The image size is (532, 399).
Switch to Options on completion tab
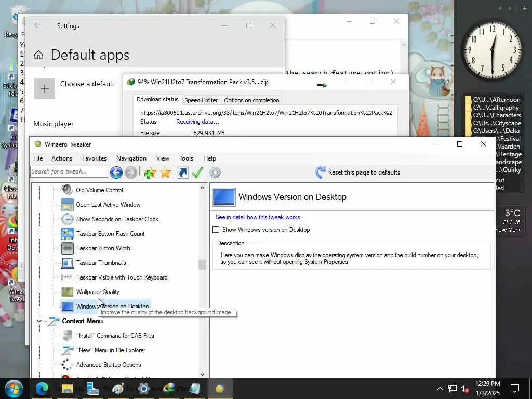[x=251, y=100]
